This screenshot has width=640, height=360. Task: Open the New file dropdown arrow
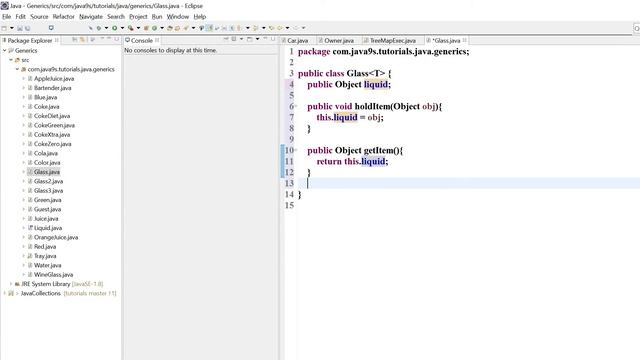[x=11, y=28]
